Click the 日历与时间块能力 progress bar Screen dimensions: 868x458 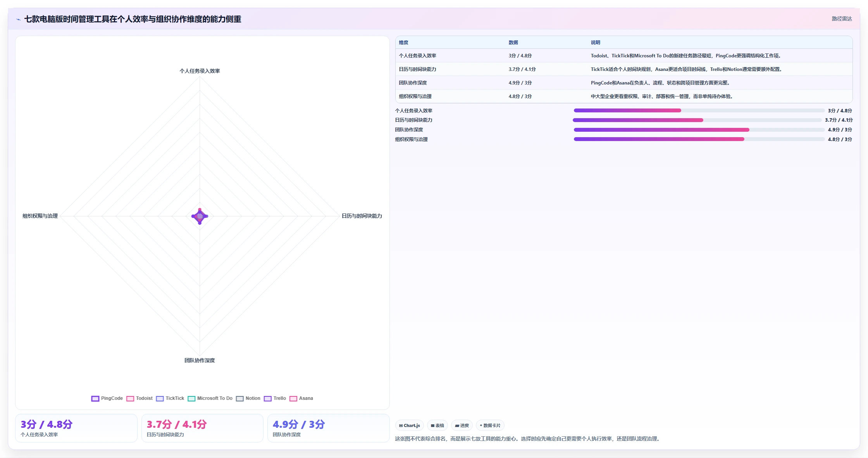(x=697, y=120)
